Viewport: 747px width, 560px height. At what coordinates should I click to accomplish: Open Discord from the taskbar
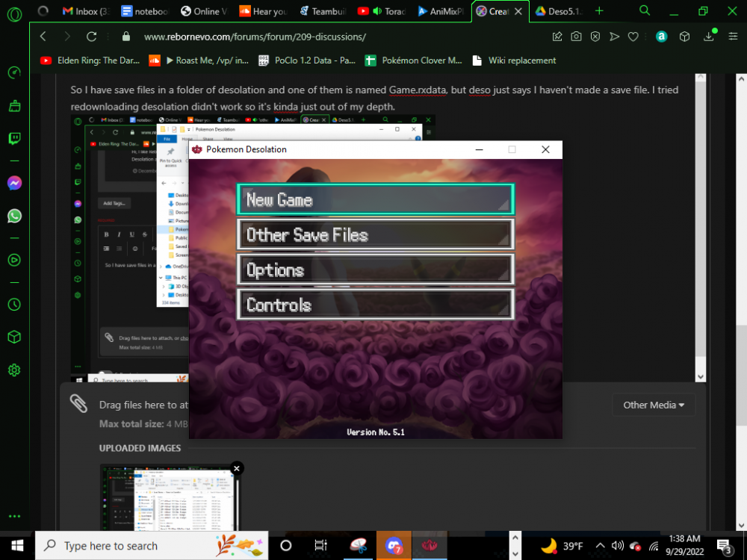point(394,546)
